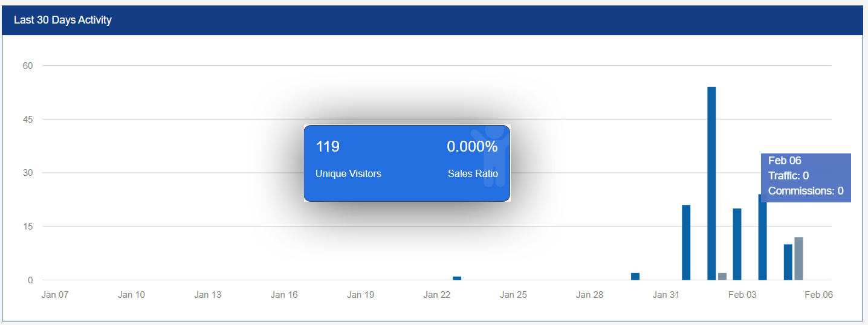Click the Feb 06 axis label
The image size is (868, 325).
[x=818, y=295]
